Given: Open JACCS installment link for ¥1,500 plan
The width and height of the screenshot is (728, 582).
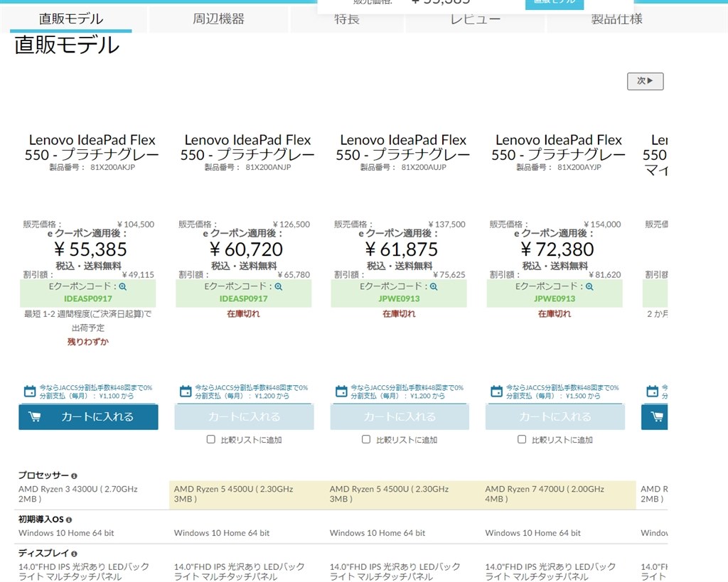Looking at the screenshot, I should [x=562, y=392].
